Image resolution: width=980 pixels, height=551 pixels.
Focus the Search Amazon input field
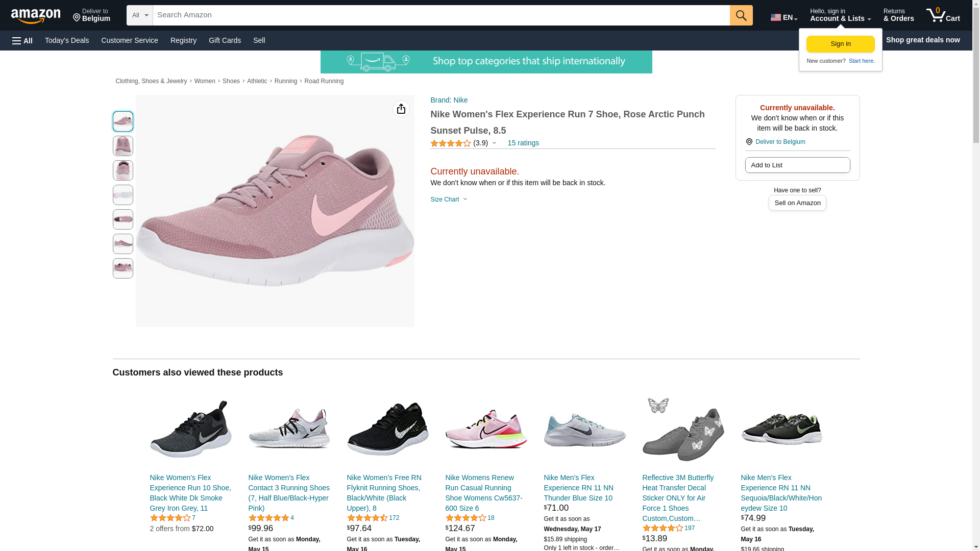click(x=441, y=15)
